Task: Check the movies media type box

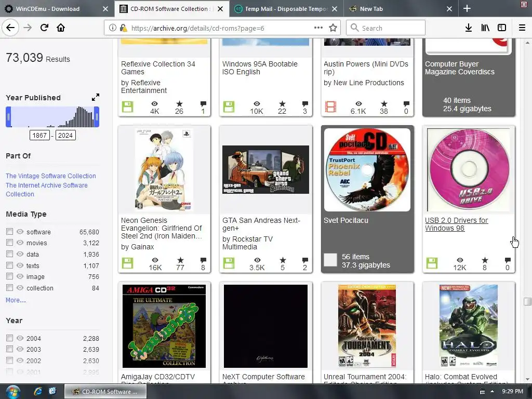Action: point(9,243)
